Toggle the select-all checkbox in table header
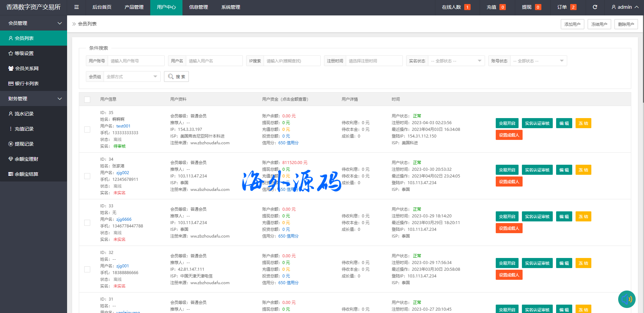Image resolution: width=644 pixels, height=313 pixels. point(87,99)
